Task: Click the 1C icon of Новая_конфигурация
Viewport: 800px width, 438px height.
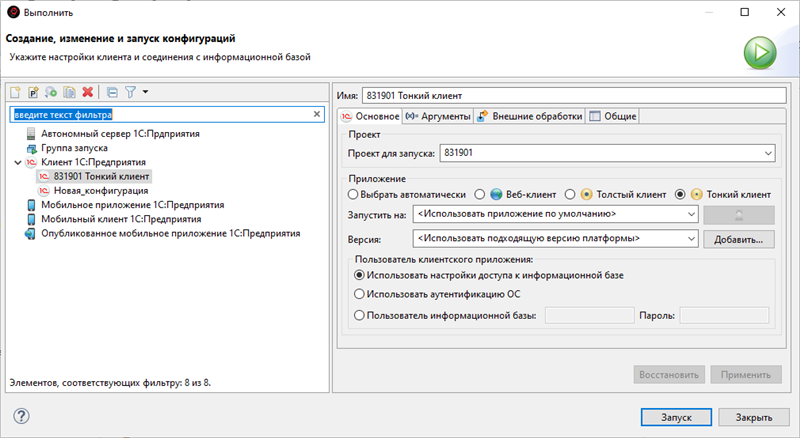Action: (44, 191)
